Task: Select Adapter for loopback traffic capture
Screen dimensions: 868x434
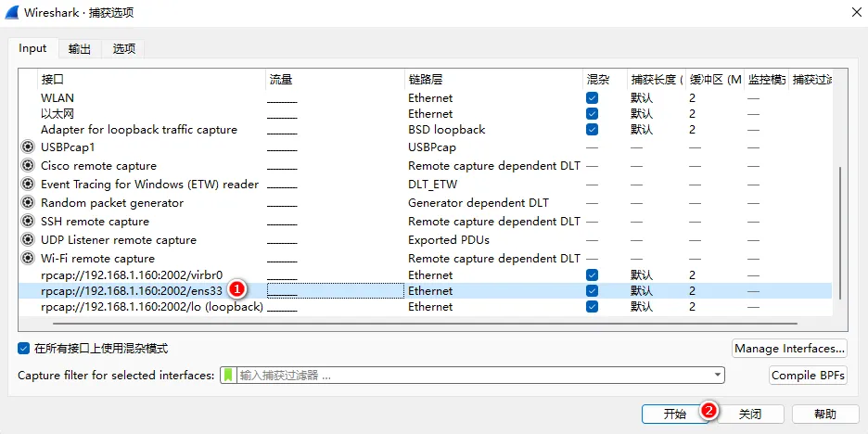Action: click(139, 130)
